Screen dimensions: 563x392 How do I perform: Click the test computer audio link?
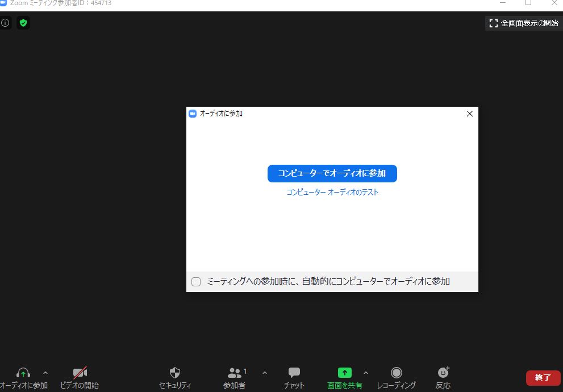coord(332,192)
